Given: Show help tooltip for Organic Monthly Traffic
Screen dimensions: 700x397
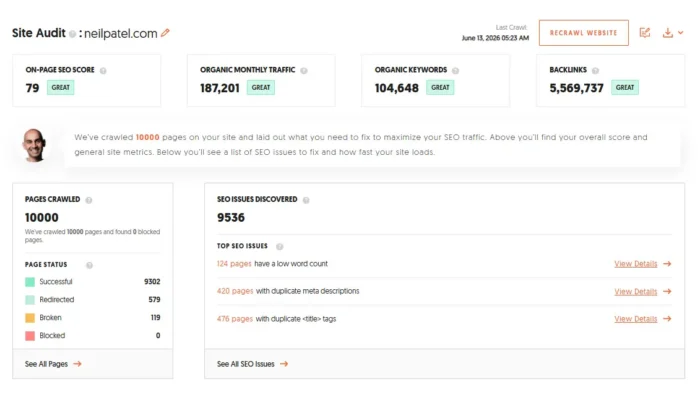Looking at the screenshot, I should pos(304,71).
